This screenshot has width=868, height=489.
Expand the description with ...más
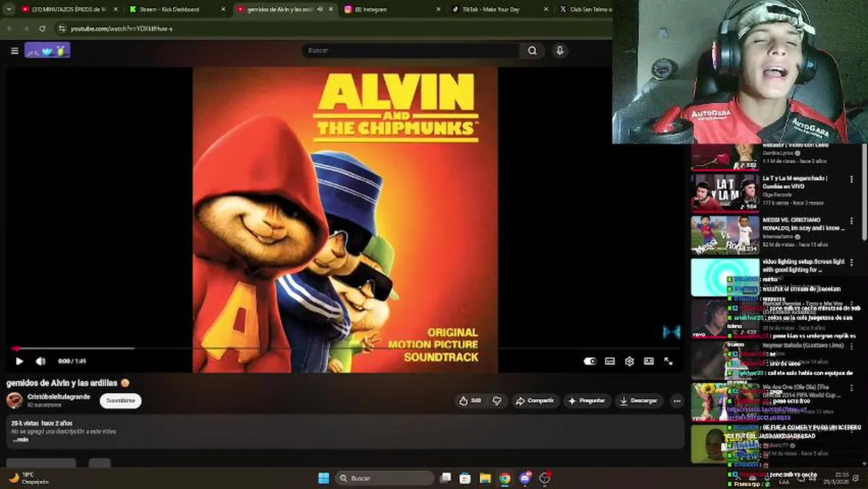pos(20,439)
